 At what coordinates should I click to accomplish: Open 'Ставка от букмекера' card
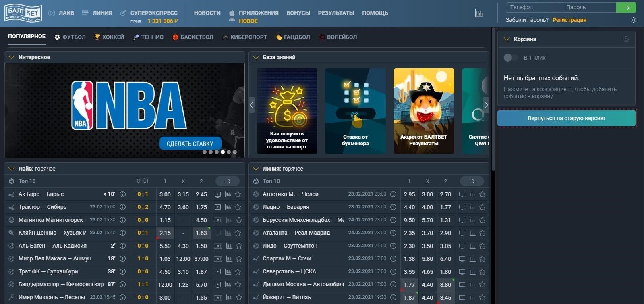356,111
